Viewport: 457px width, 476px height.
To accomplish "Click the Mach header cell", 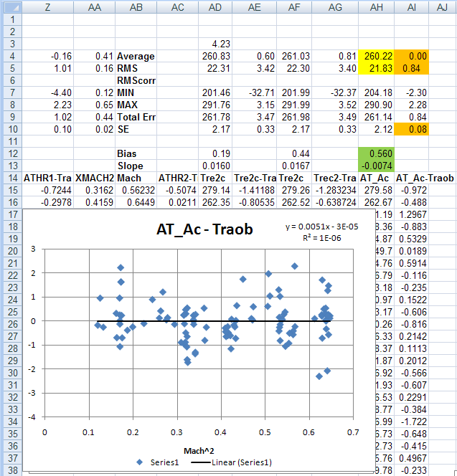I will [134, 178].
